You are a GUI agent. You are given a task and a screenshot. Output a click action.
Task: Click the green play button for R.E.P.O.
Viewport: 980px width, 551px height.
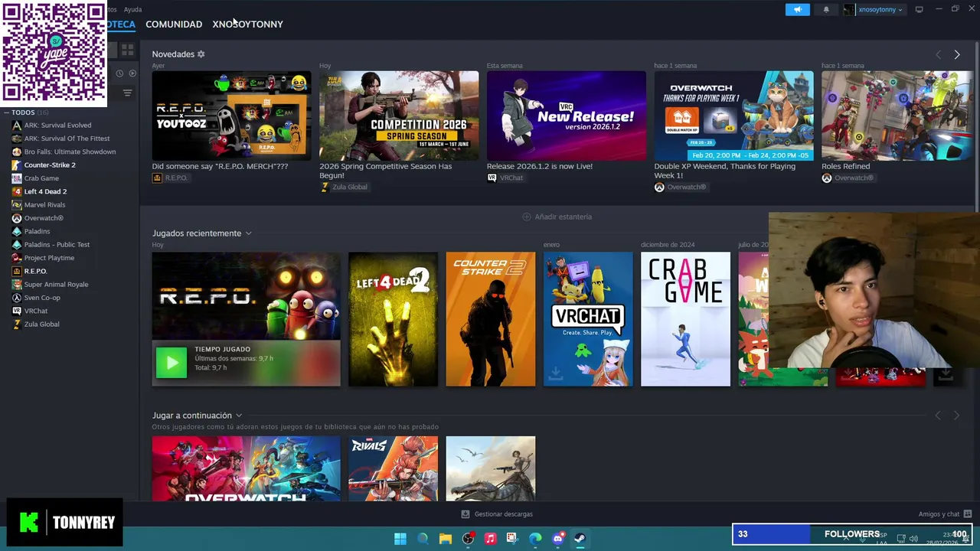171,363
